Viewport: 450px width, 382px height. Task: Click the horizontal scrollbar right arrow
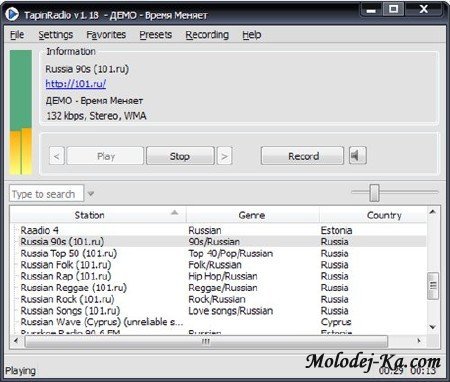pos(419,341)
